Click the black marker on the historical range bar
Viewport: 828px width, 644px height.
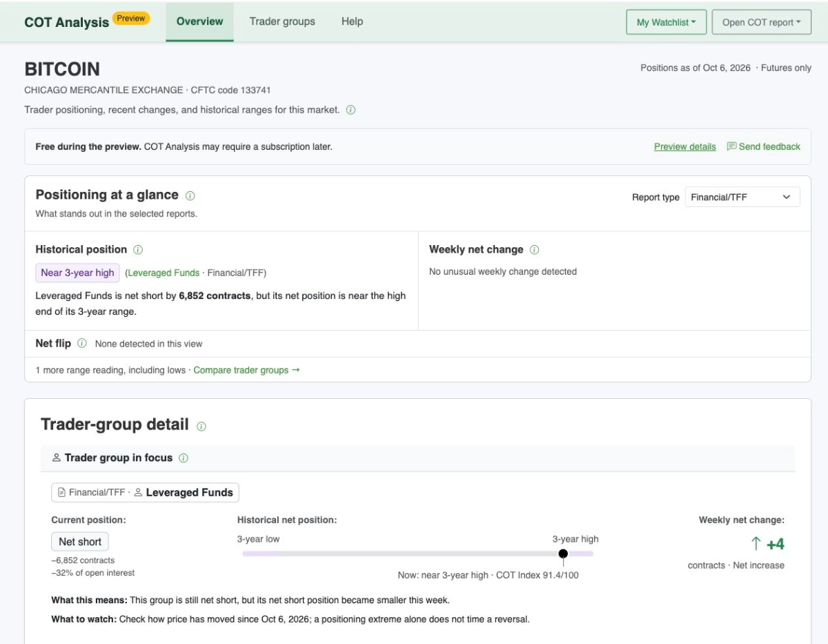pyautogui.click(x=563, y=554)
